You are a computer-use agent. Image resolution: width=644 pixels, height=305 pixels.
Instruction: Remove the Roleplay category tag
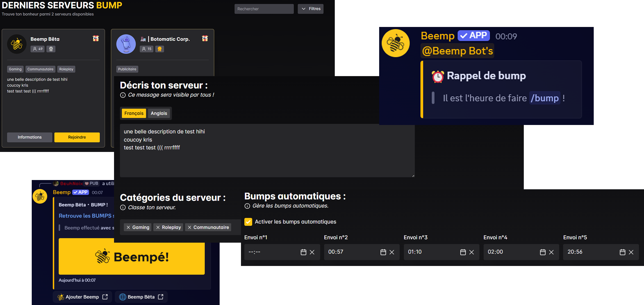(x=158, y=227)
